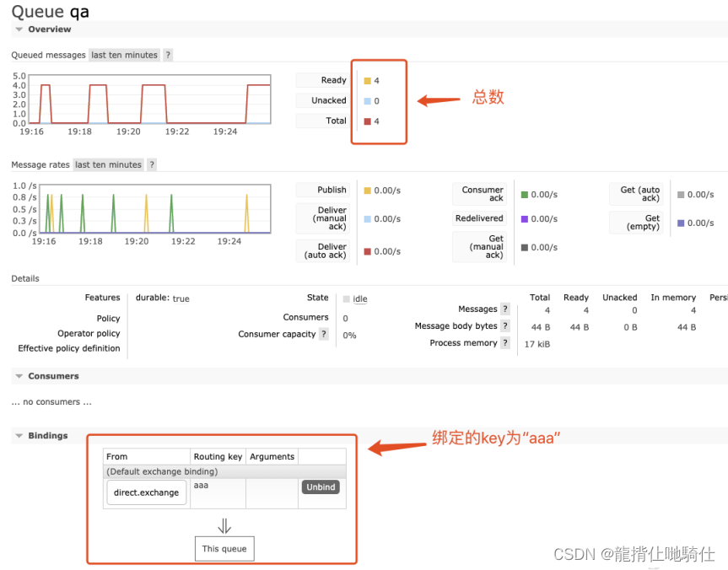Open help icon beside Message rates
Viewport: 728px width, 570px height.
152,164
